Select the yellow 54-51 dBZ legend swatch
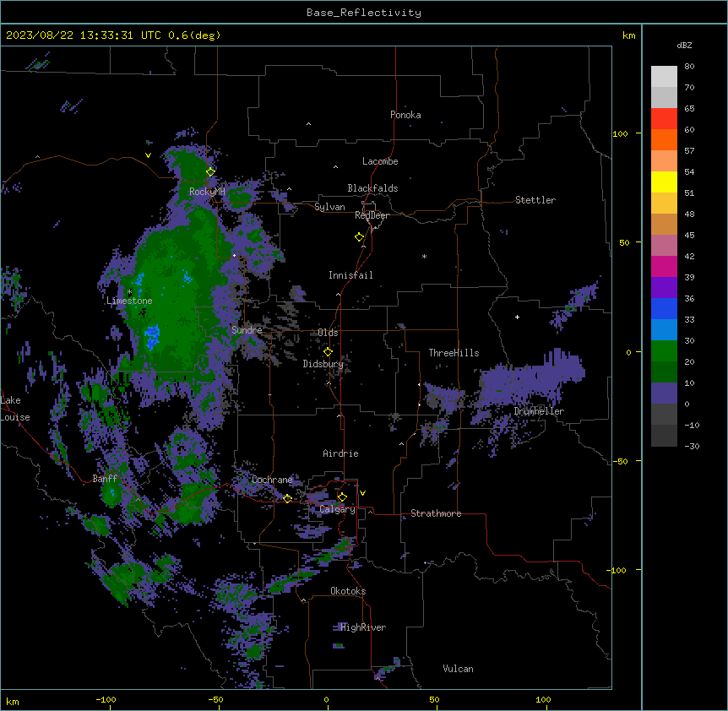The width and height of the screenshot is (728, 711). click(x=664, y=182)
